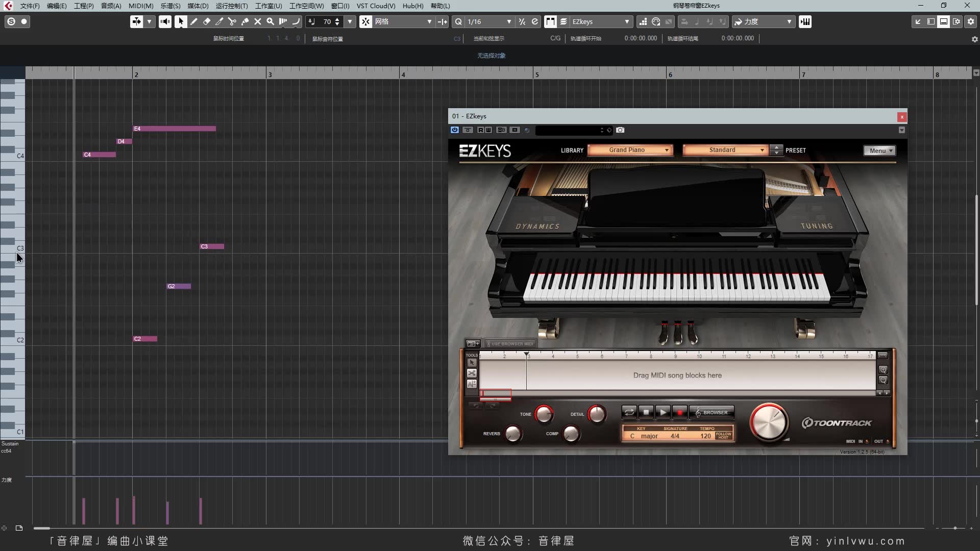Image resolution: width=980 pixels, height=551 pixels.
Task: Click EZkeys add track icon
Action: [x=473, y=343]
